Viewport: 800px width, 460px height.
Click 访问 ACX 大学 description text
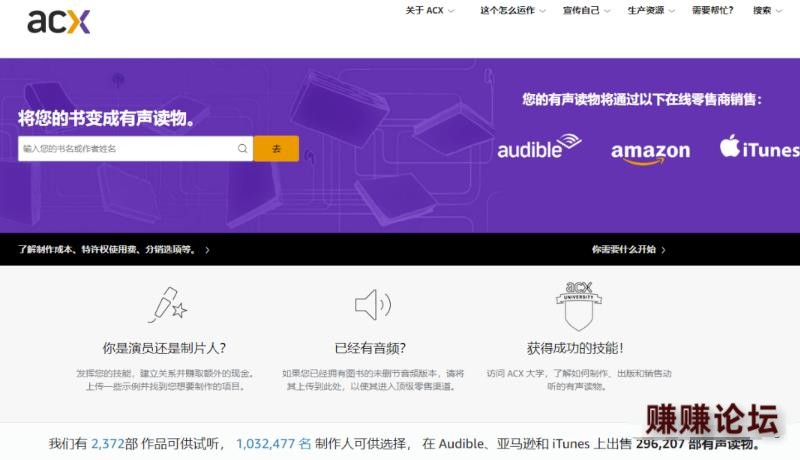(x=579, y=380)
